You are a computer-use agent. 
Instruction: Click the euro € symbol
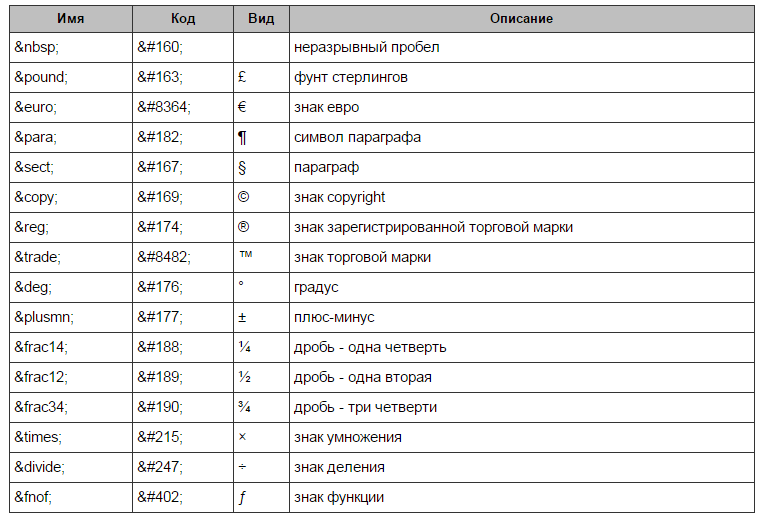[242, 107]
